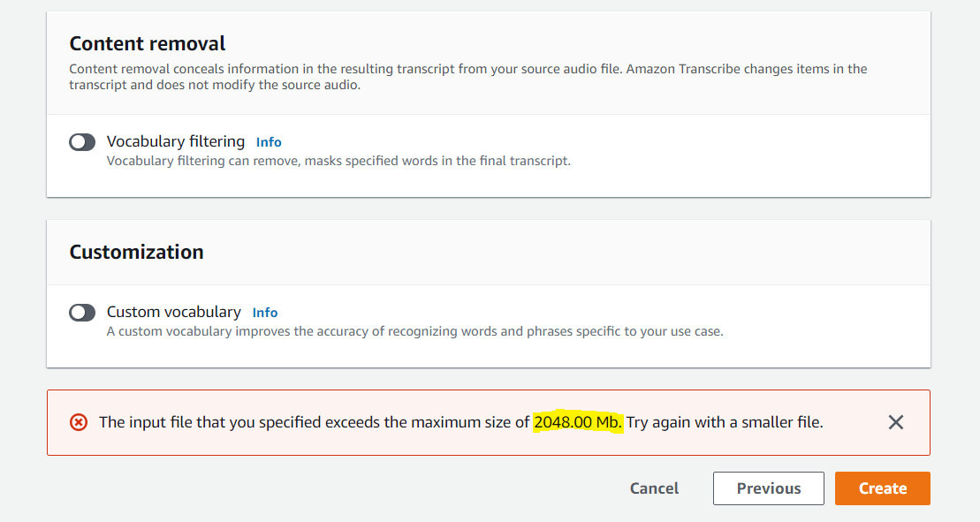Image resolution: width=980 pixels, height=522 pixels.
Task: Click the red error icon in the alert
Action: 80,422
